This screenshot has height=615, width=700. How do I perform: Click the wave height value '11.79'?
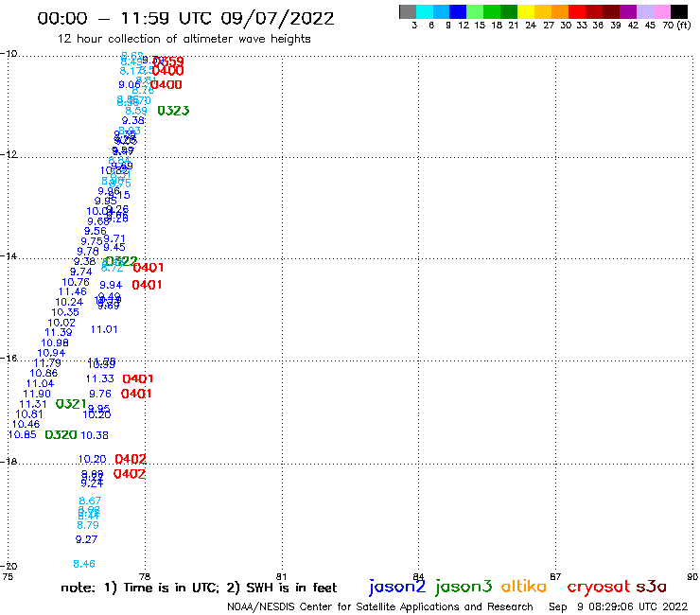click(47, 363)
